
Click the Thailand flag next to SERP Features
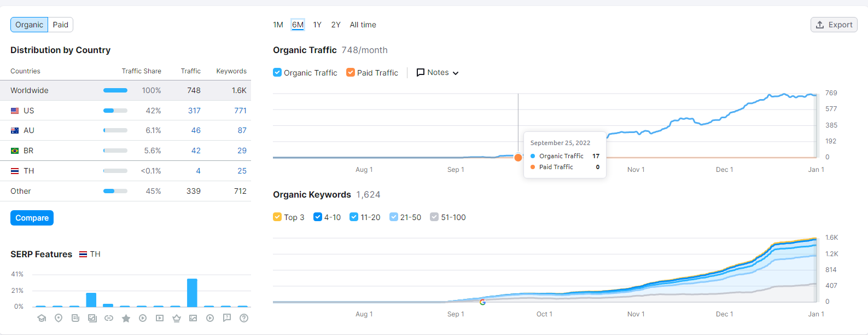[x=83, y=255]
